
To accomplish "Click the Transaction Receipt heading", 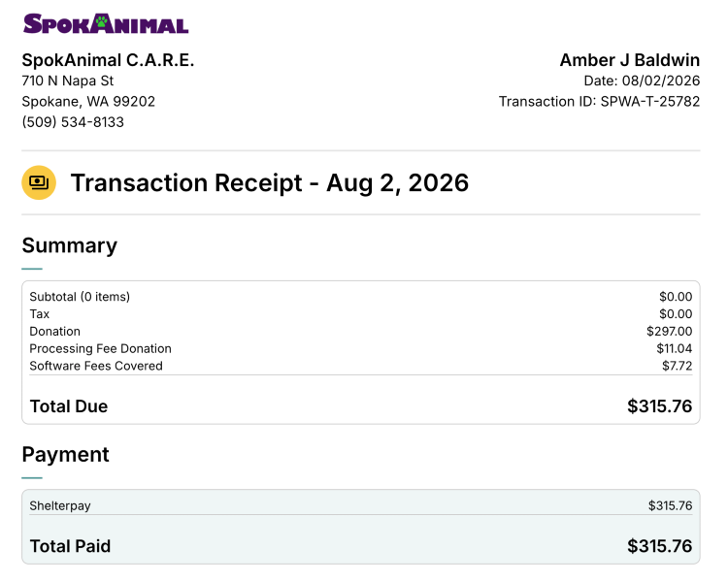I will pyautogui.click(x=269, y=182).
